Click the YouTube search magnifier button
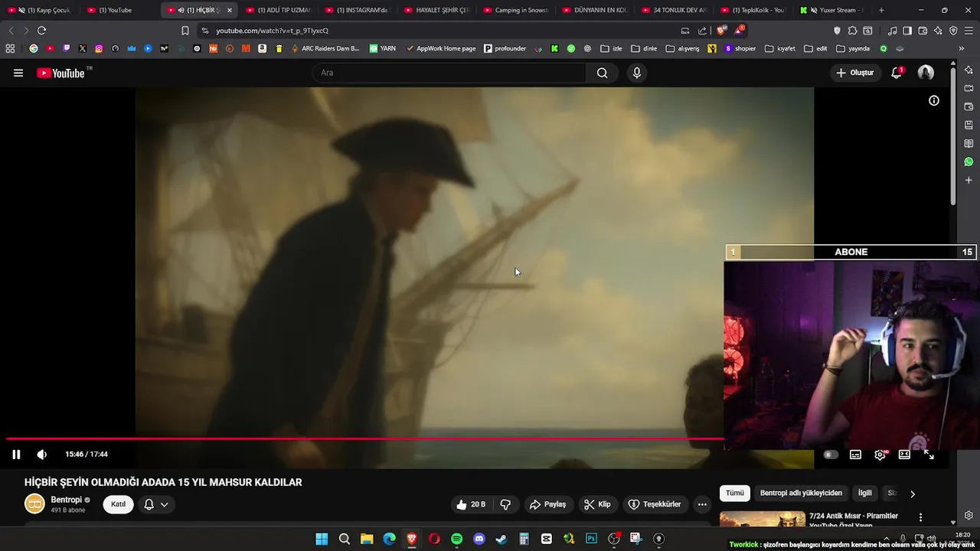This screenshot has width=980, height=551. click(x=603, y=73)
